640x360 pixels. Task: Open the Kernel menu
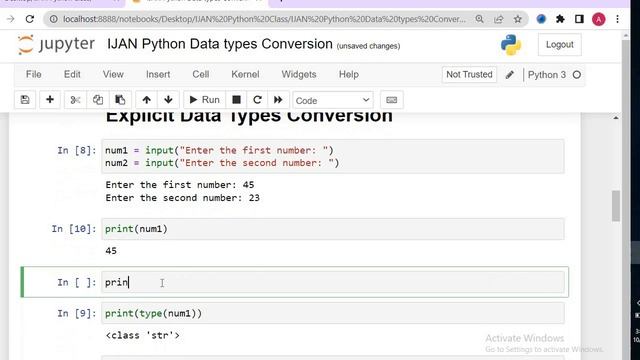[245, 74]
